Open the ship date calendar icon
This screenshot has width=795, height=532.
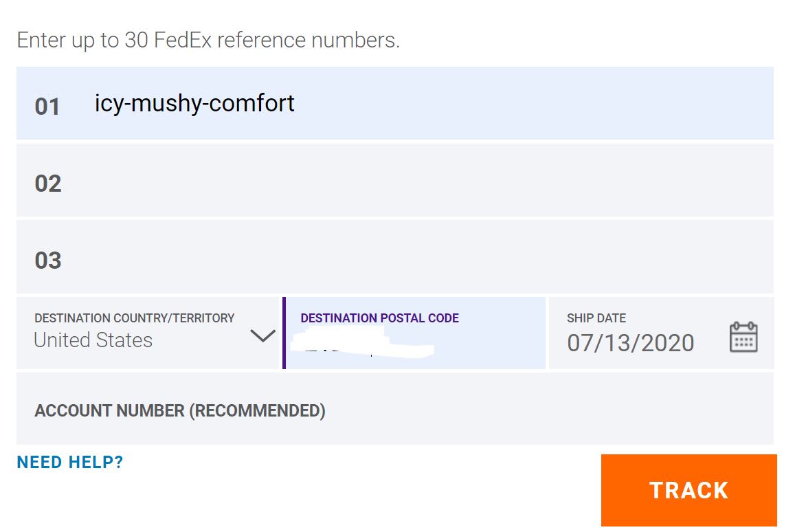(x=743, y=337)
